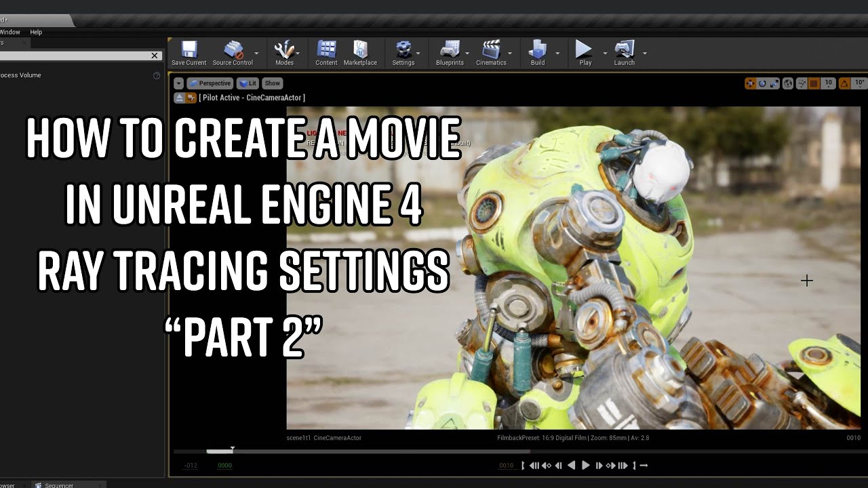Click the search input field
The height and width of the screenshot is (488, 868).
tap(73, 56)
